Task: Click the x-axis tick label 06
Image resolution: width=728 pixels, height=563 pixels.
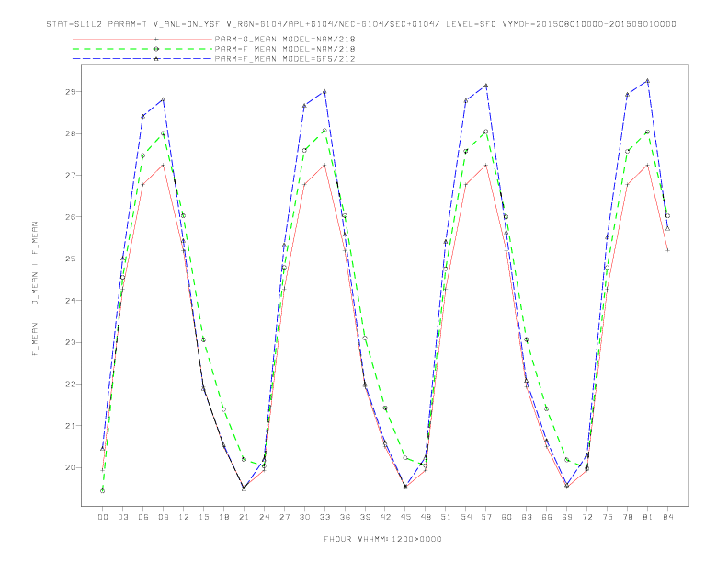Action: [143, 517]
